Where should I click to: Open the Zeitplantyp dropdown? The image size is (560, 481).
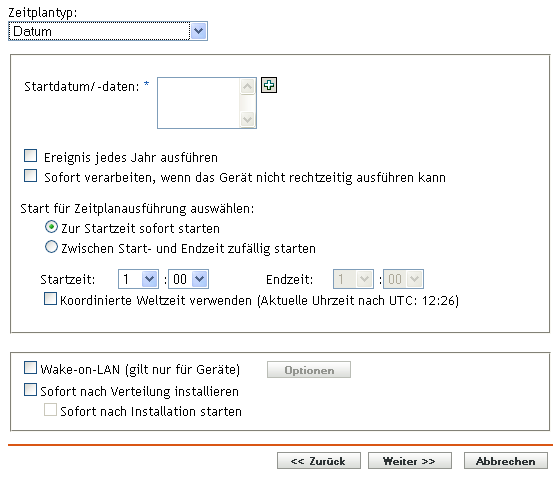coord(108,31)
